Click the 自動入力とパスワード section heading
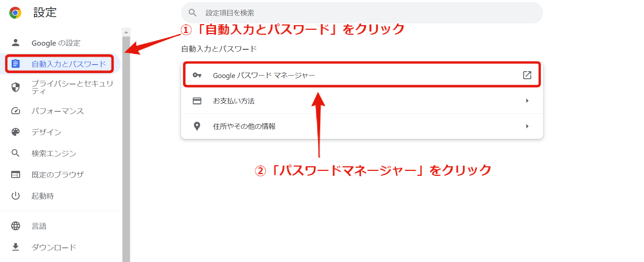Viewport: 644px width, 262px height. pyautogui.click(x=219, y=49)
